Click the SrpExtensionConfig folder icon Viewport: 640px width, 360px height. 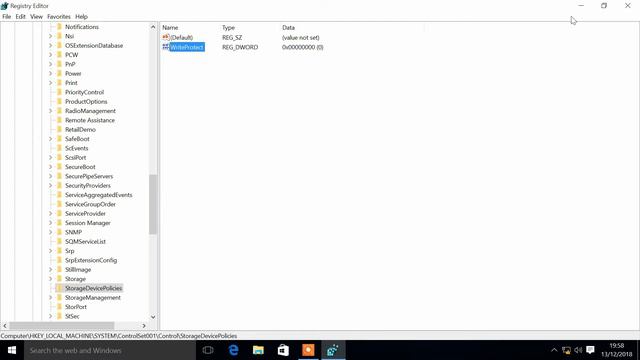[59, 260]
